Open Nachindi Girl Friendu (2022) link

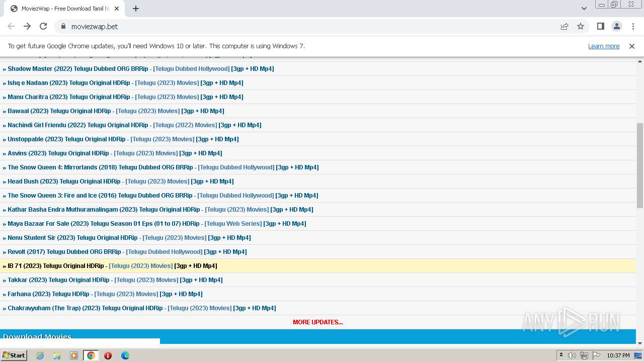[x=78, y=125]
